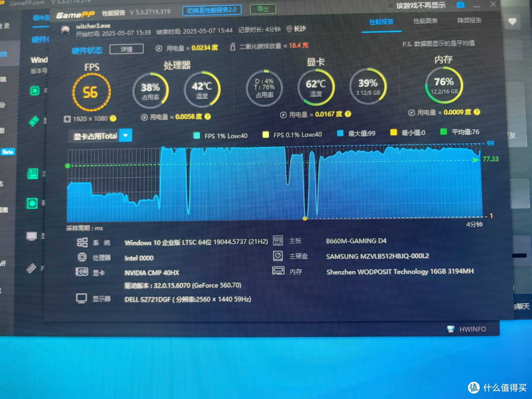
Task: Click the HWINFO link in background window
Action: click(x=472, y=329)
